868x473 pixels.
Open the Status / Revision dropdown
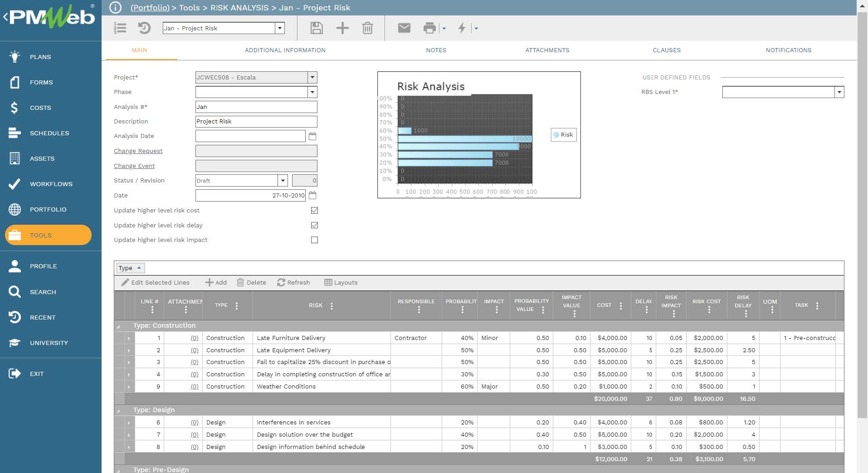(282, 180)
